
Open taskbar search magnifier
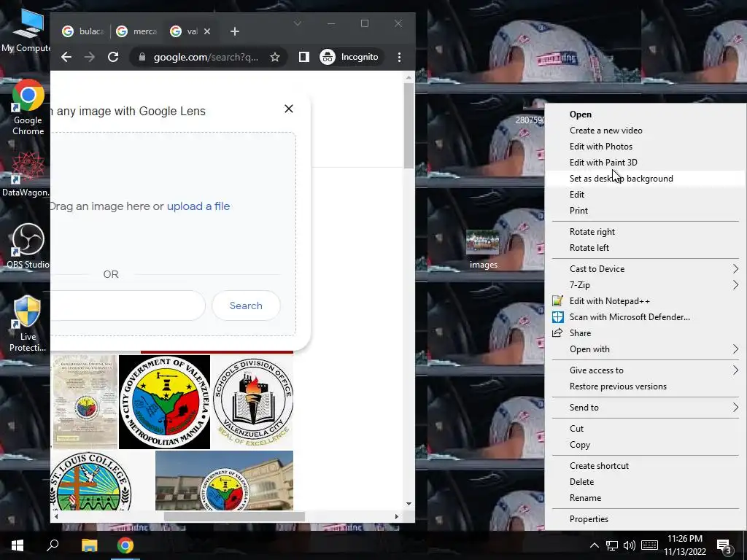coord(53,545)
